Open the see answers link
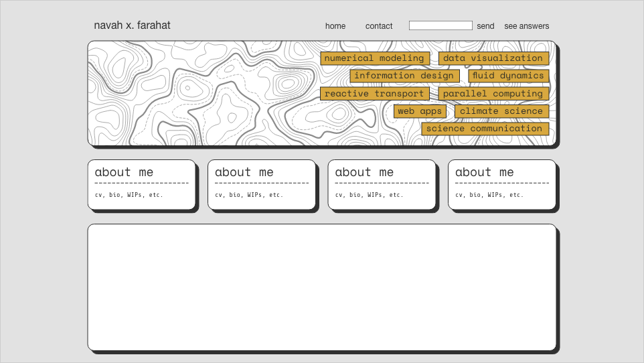 tap(526, 26)
